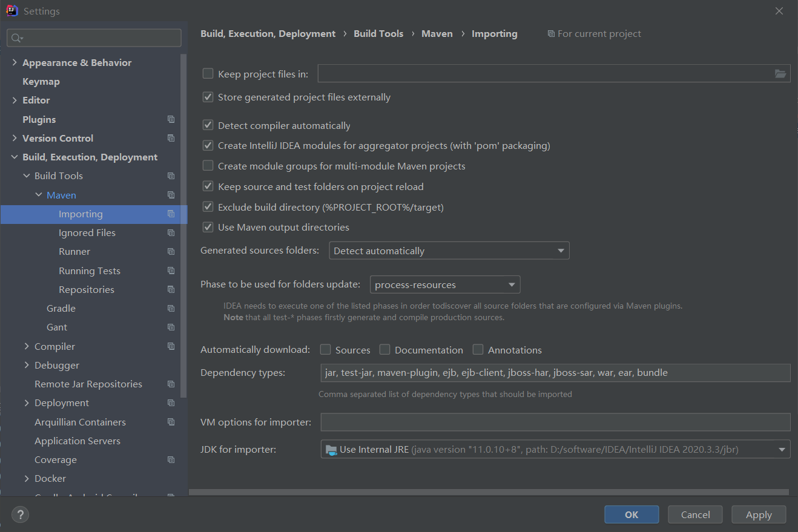Click the project-level icon beside Remote Jar Repositories

point(171,384)
